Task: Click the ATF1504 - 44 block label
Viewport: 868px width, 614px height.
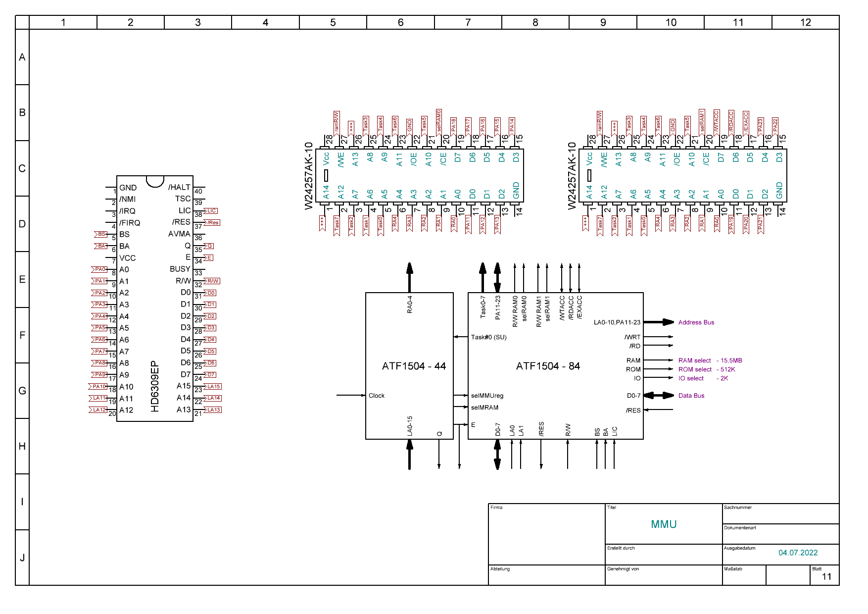Action: tap(414, 366)
